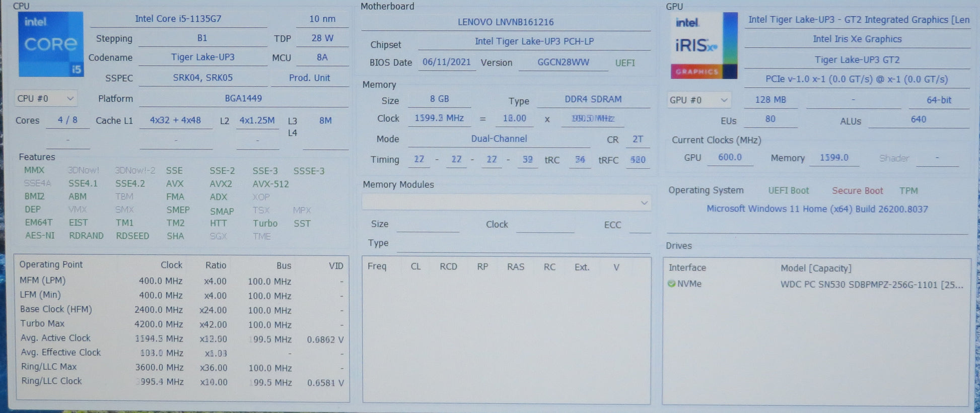
Task: Expand the Memory Modules dropdown list
Action: (506, 202)
